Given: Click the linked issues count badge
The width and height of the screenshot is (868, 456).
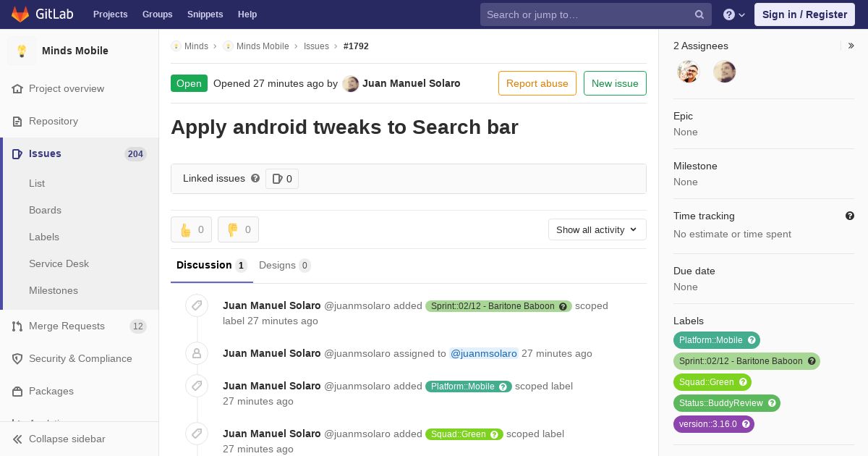Looking at the screenshot, I should [x=282, y=179].
